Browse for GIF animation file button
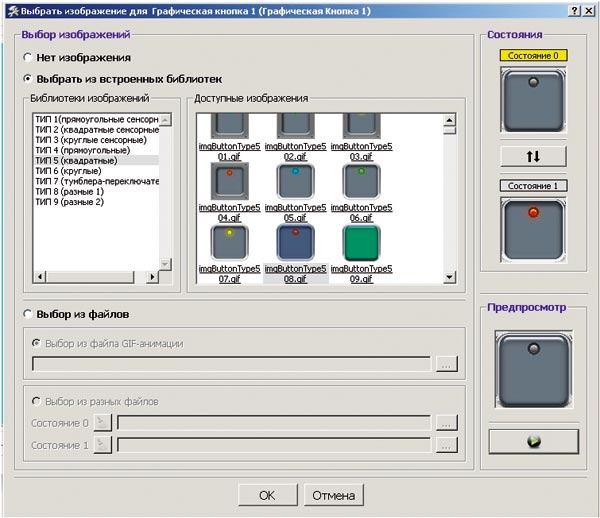 pos(447,364)
